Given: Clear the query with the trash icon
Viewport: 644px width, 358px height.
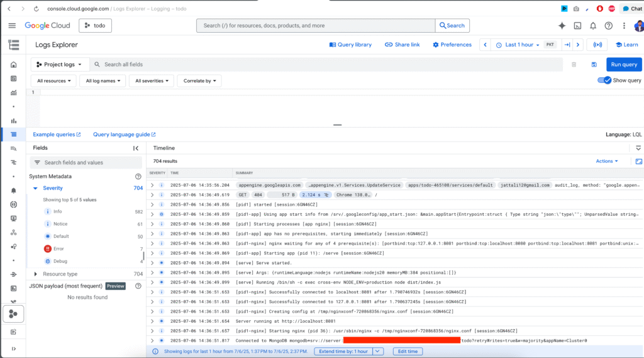Looking at the screenshot, I should (x=574, y=65).
